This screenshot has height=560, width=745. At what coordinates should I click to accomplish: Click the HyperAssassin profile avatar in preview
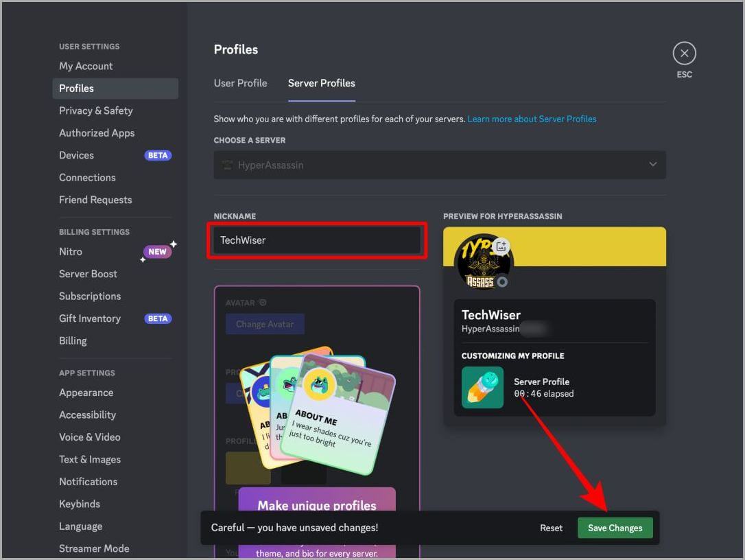coord(482,261)
